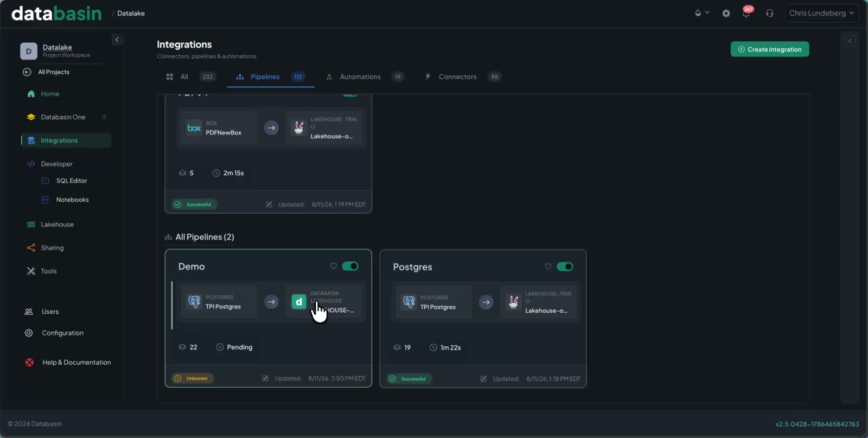The height and width of the screenshot is (438, 868).
Task: Click the version number v2.5.0428
Action: (x=817, y=424)
